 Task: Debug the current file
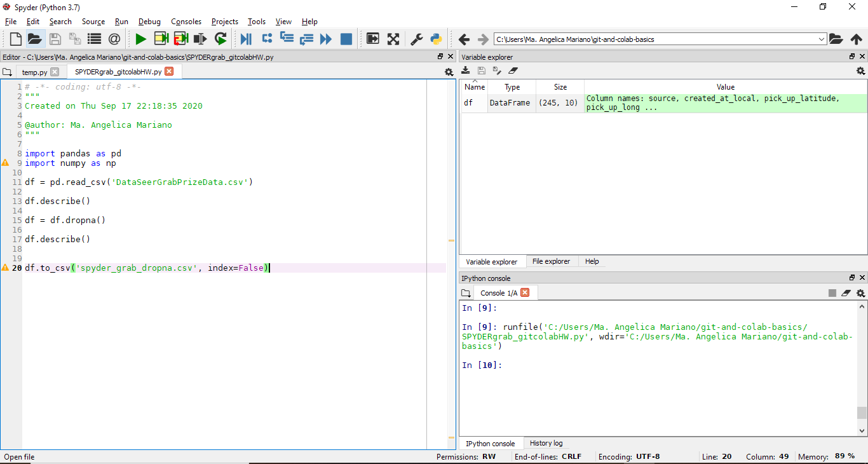(x=246, y=39)
